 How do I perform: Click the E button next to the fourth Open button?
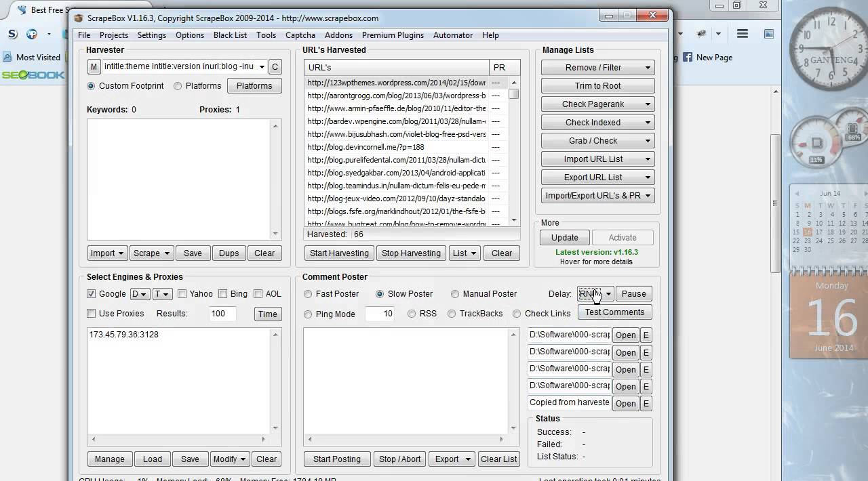646,386
